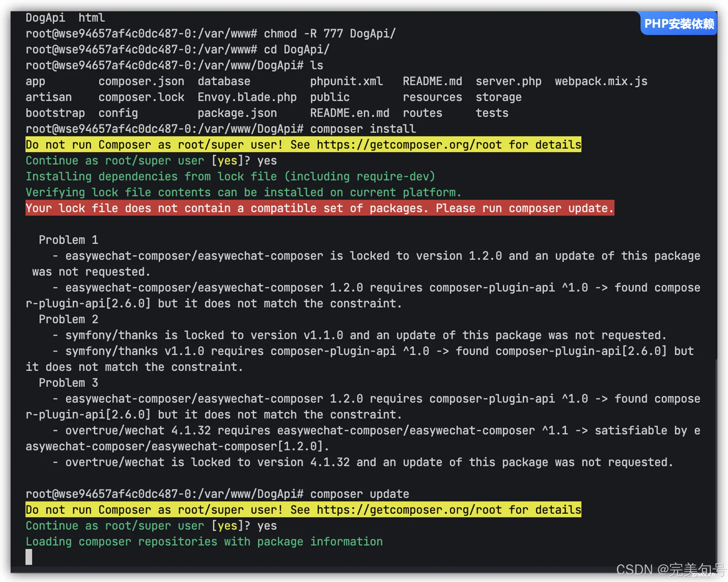The height and width of the screenshot is (582, 728).
Task: Click 'Installing dependencies from lock file' line
Action: [x=230, y=177]
